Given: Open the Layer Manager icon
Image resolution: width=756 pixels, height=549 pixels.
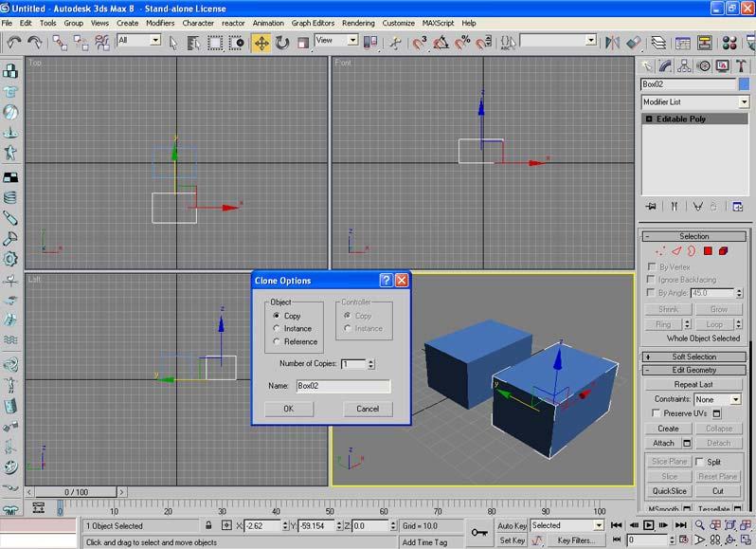Looking at the screenshot, I should (658, 43).
